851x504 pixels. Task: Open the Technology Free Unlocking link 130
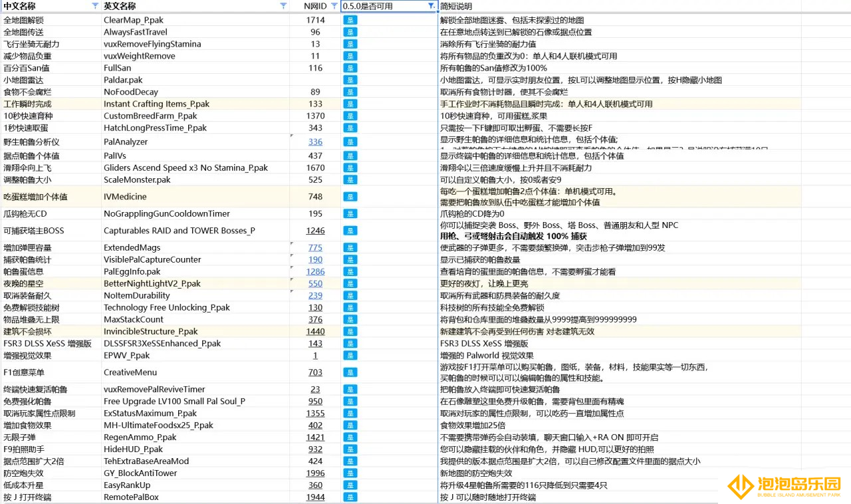tap(315, 307)
